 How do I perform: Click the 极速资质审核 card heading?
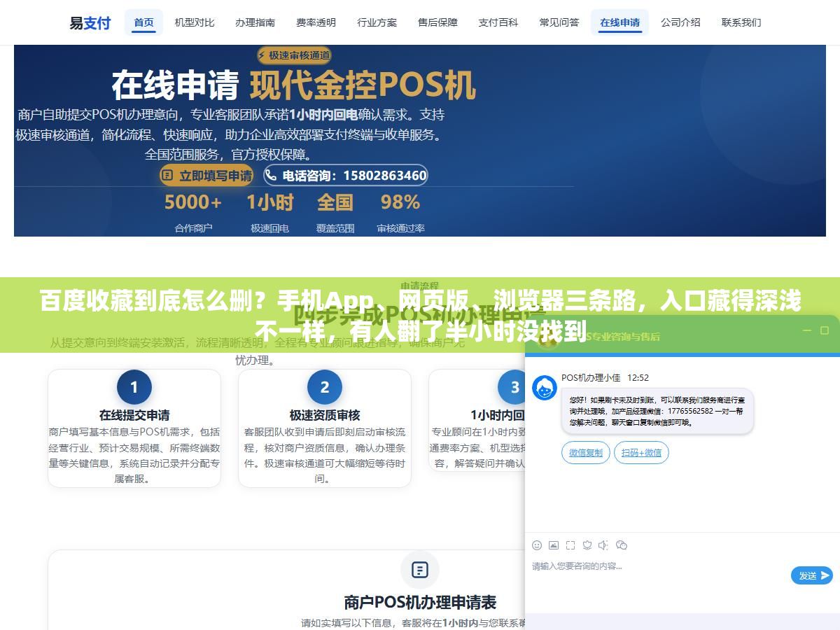[325, 415]
